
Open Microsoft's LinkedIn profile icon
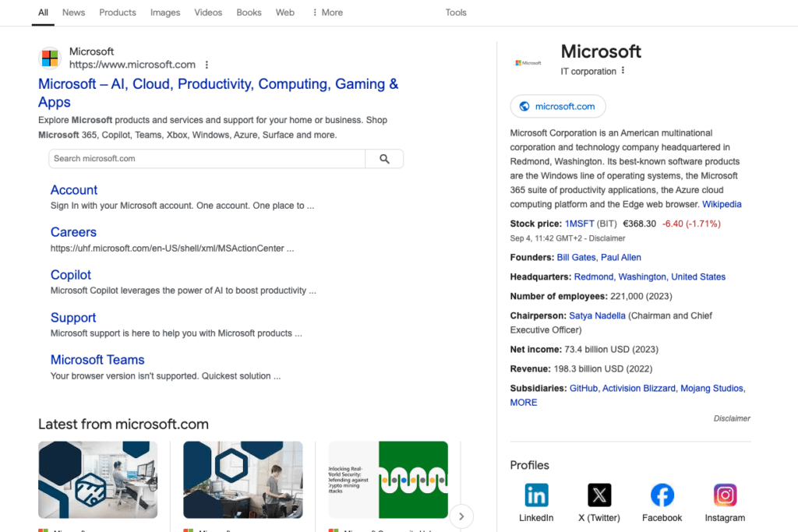click(x=536, y=495)
